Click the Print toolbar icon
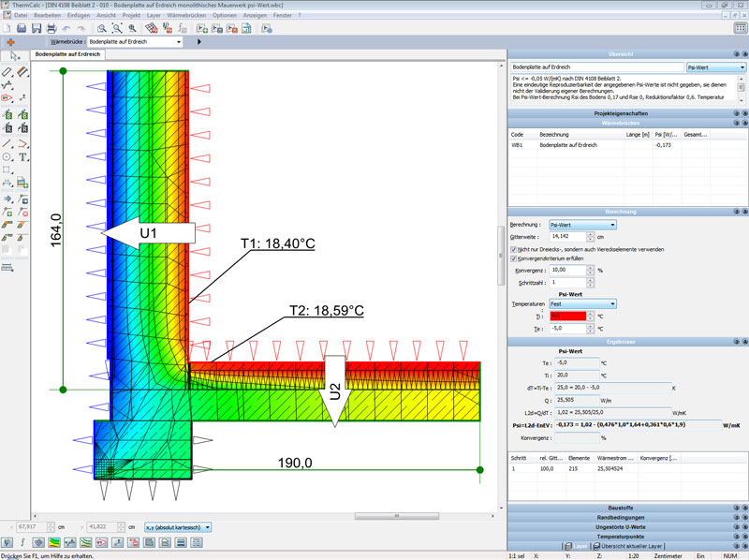 [x=51, y=29]
